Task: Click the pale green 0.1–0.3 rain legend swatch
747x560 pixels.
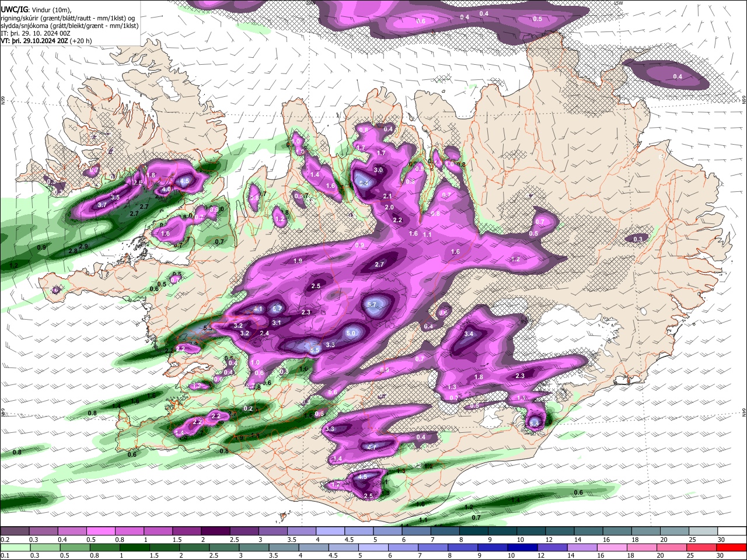Action: tap(15, 547)
